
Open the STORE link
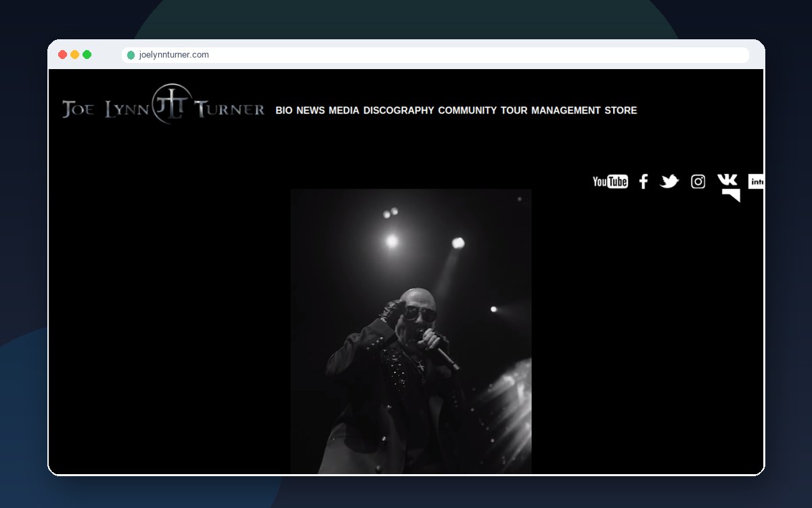pyautogui.click(x=621, y=110)
